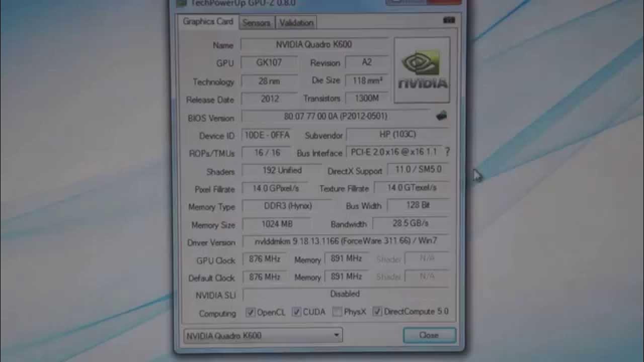
Task: Open the Validation tab
Action: (296, 23)
